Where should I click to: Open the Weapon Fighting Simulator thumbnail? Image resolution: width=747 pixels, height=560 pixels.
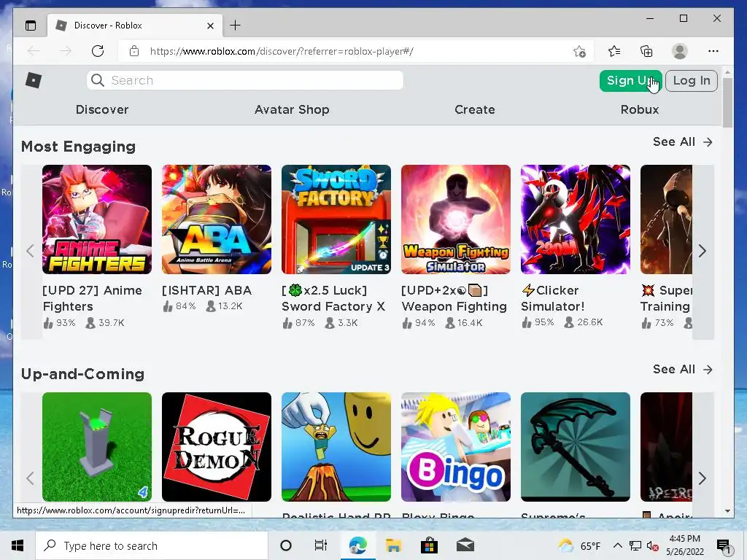tap(455, 219)
